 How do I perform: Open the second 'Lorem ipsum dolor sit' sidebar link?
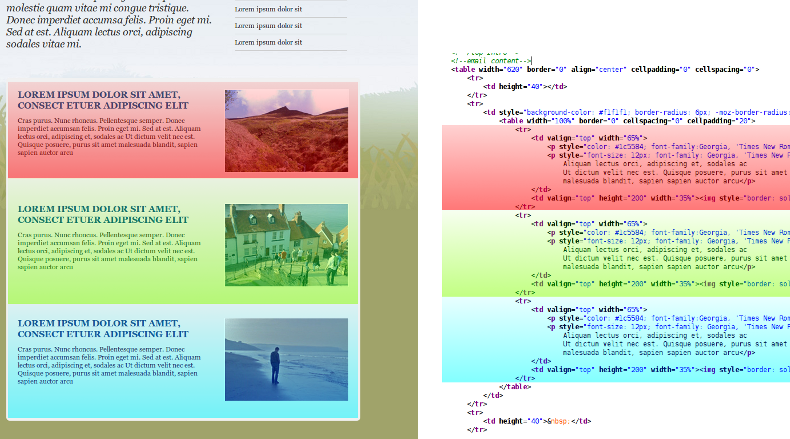pyautogui.click(x=268, y=25)
